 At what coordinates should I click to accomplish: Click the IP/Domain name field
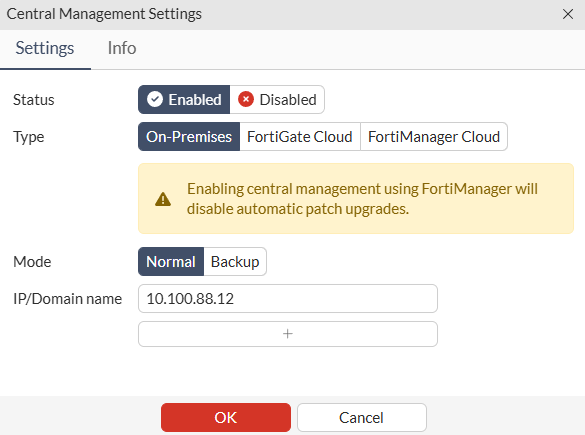[288, 298]
